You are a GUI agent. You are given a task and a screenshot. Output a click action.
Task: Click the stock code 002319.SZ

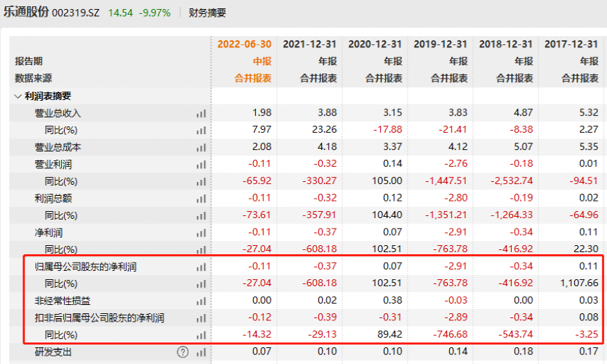tap(77, 13)
